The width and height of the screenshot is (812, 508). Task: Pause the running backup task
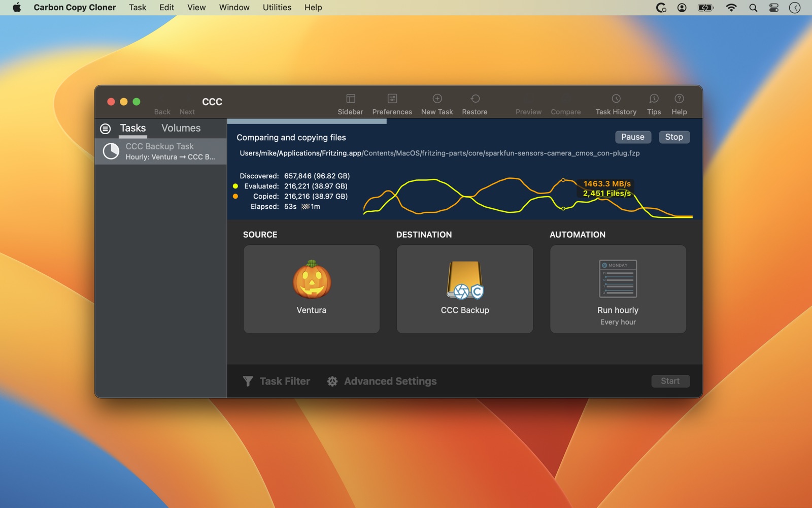tap(633, 137)
